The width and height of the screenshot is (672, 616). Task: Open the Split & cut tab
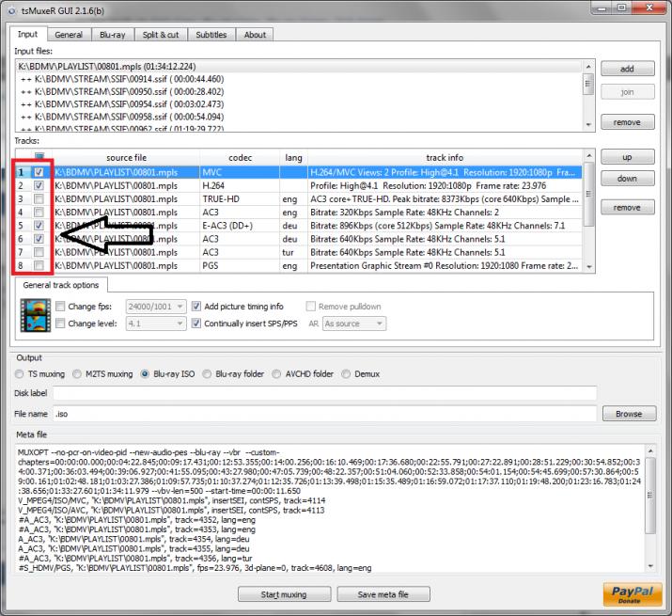(x=161, y=35)
